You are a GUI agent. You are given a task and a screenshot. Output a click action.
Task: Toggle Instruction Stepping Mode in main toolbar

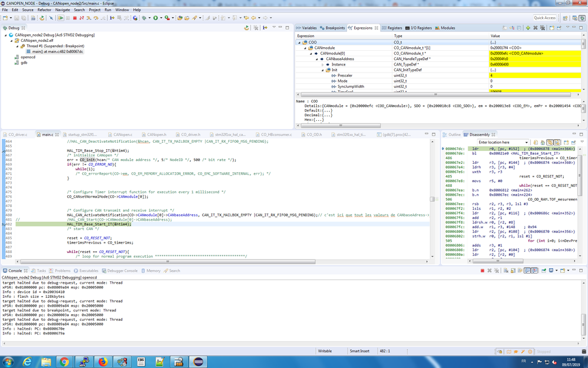pyautogui.click(x=112, y=18)
